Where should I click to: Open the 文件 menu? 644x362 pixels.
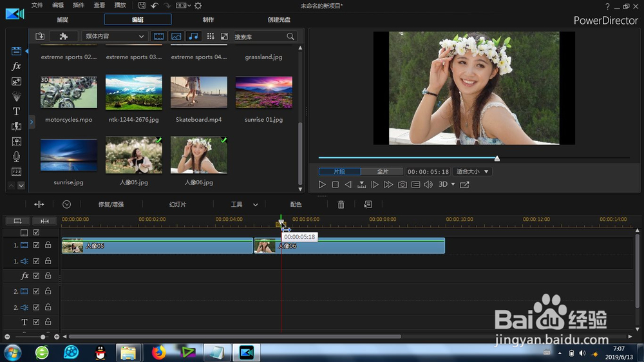(x=37, y=5)
